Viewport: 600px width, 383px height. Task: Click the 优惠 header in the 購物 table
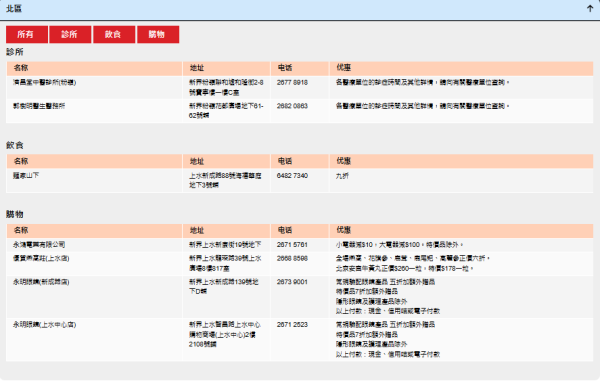(x=344, y=230)
